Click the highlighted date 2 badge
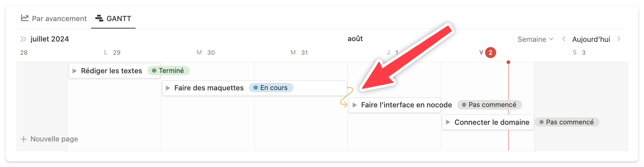This screenshot has height=167, width=644. (491, 53)
